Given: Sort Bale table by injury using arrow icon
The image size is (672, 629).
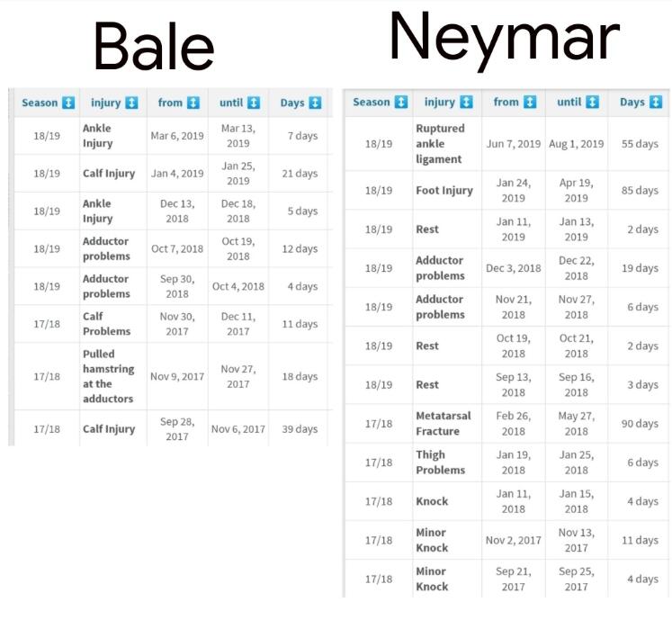Looking at the screenshot, I should (131, 103).
